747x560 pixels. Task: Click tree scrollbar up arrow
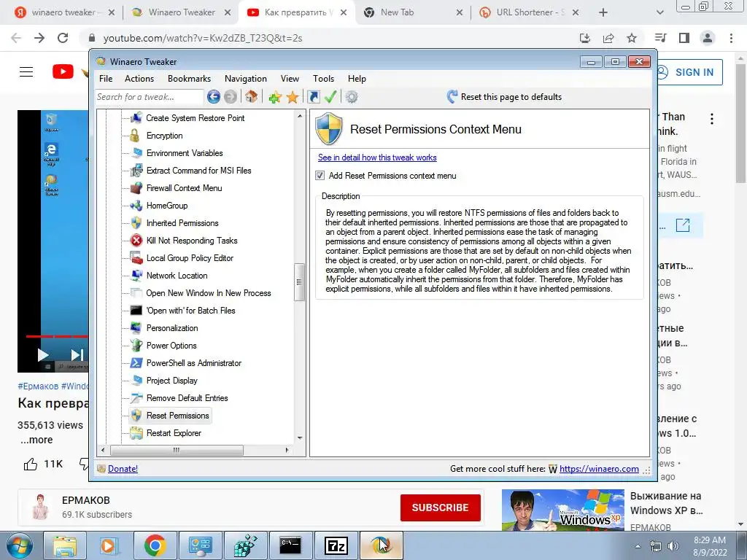tap(300, 116)
